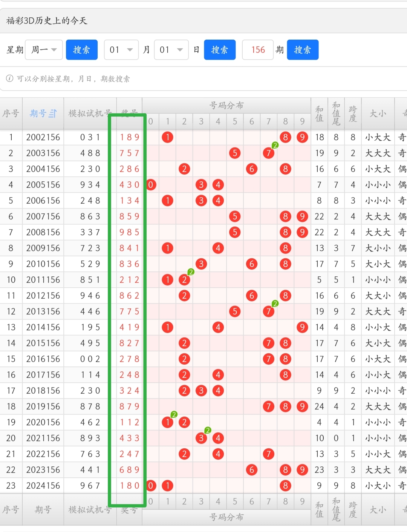Click digit 9 in the bottom 号码分布 footer
Screen dimensions: 407x532
[302, 501]
